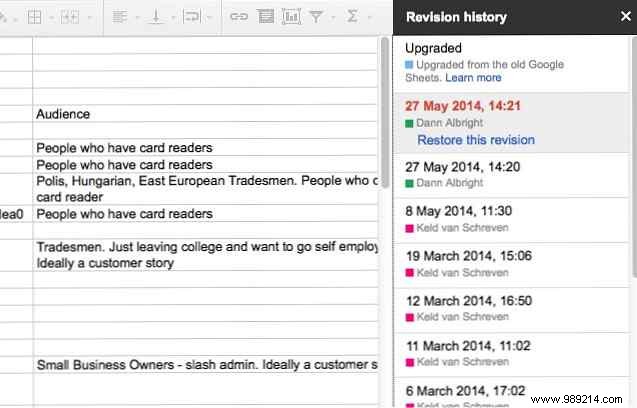Expand the horizontal align dropdown arrow
Screen dimensions: 637x408
coord(137,18)
